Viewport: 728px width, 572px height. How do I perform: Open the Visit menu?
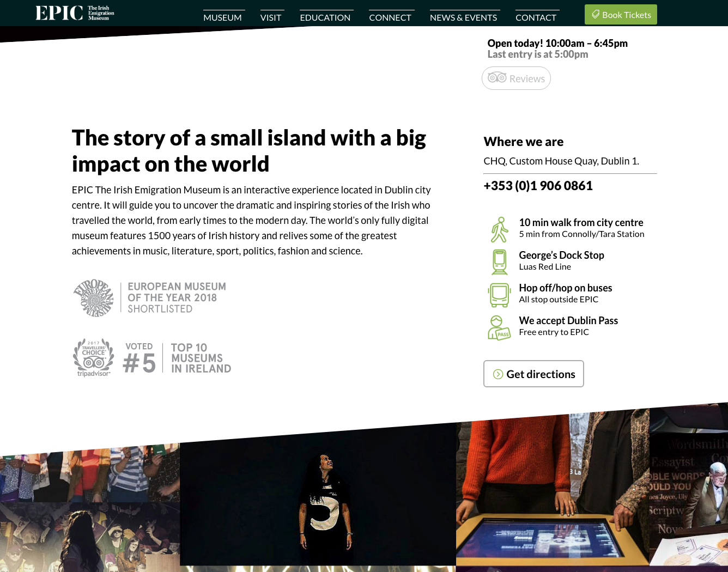pos(271,17)
